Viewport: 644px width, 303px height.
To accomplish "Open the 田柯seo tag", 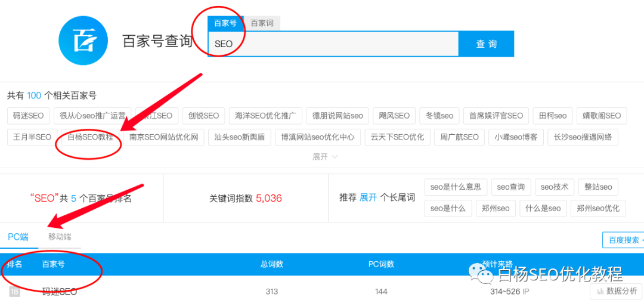I will (553, 116).
